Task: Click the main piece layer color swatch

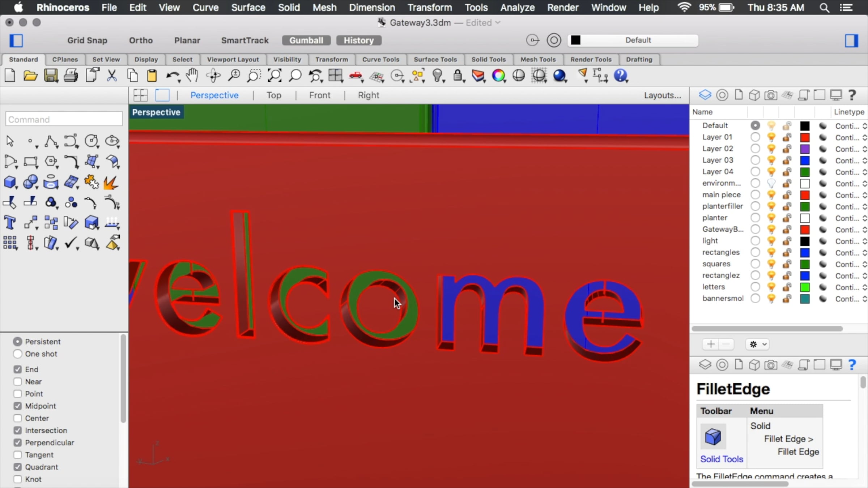Action: point(805,195)
